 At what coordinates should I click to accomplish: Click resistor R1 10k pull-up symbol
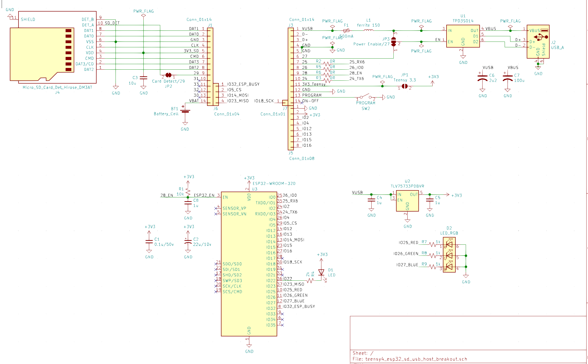click(x=188, y=192)
